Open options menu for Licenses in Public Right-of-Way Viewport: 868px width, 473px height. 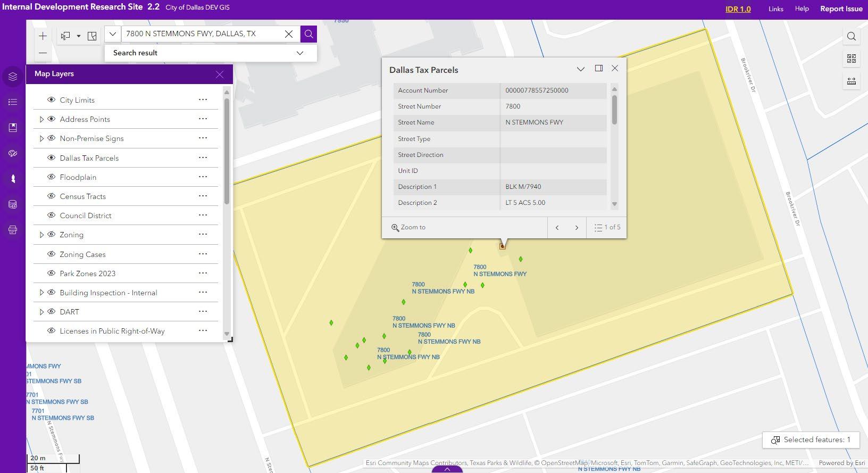(x=203, y=330)
